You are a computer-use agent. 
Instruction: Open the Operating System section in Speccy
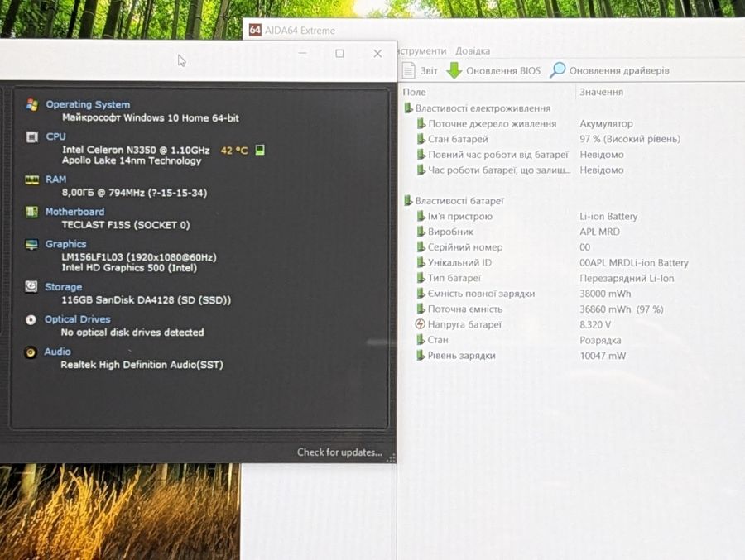click(88, 104)
